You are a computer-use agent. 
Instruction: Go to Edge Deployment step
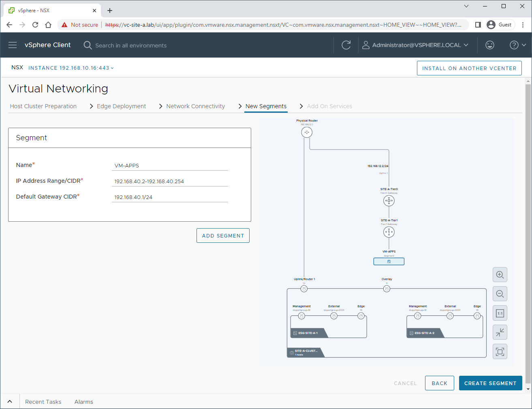pyautogui.click(x=121, y=106)
